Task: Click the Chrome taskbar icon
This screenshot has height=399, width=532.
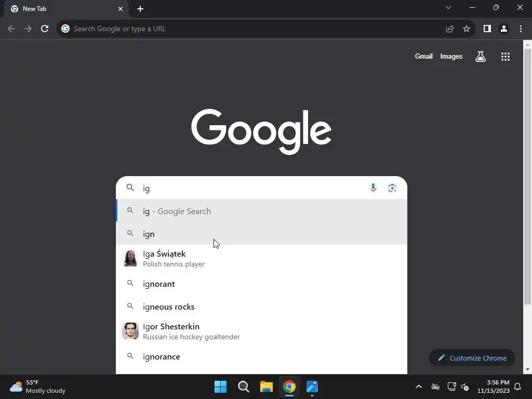Action: [289, 387]
